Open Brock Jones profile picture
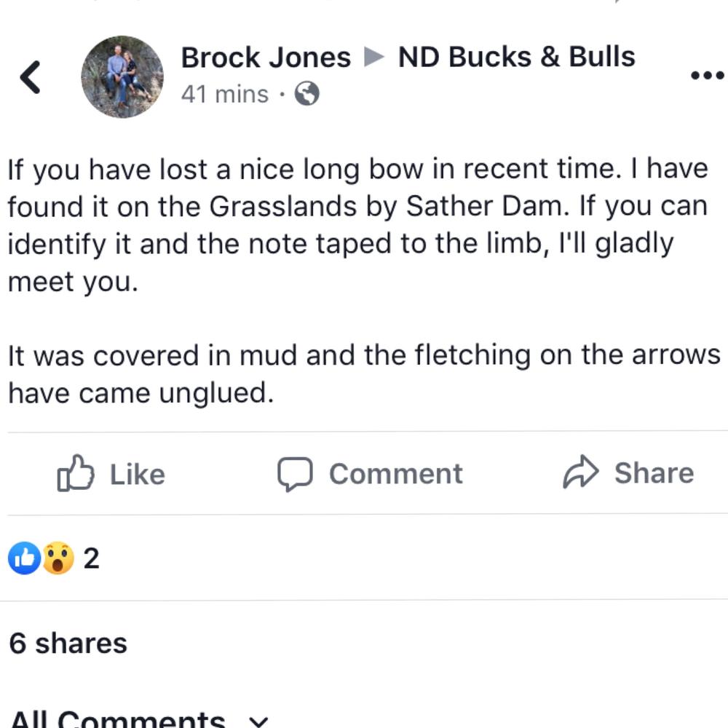The height and width of the screenshot is (728, 728). pyautogui.click(x=122, y=76)
